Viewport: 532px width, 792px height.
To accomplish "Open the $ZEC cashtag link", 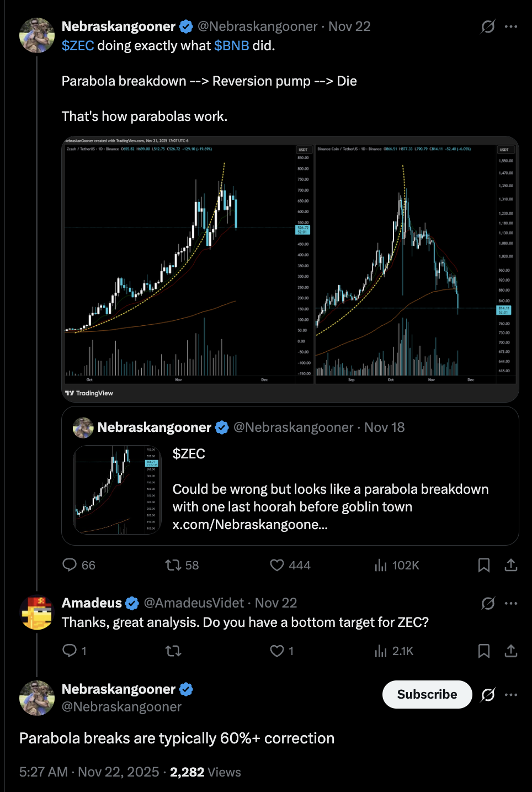I will [78, 46].
